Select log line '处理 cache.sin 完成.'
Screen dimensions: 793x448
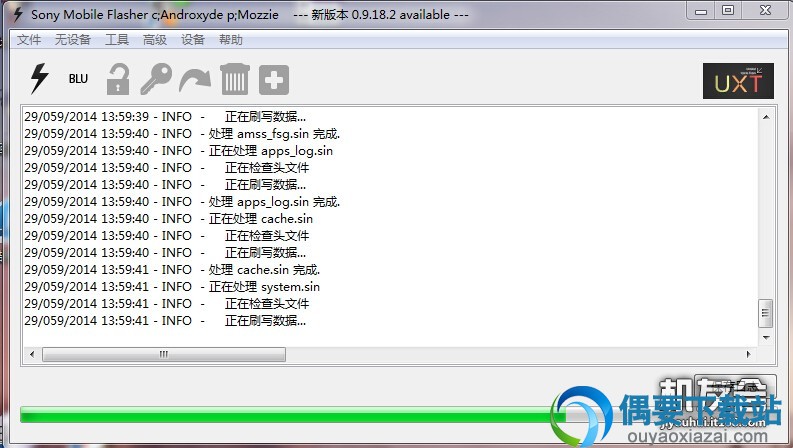click(172, 270)
